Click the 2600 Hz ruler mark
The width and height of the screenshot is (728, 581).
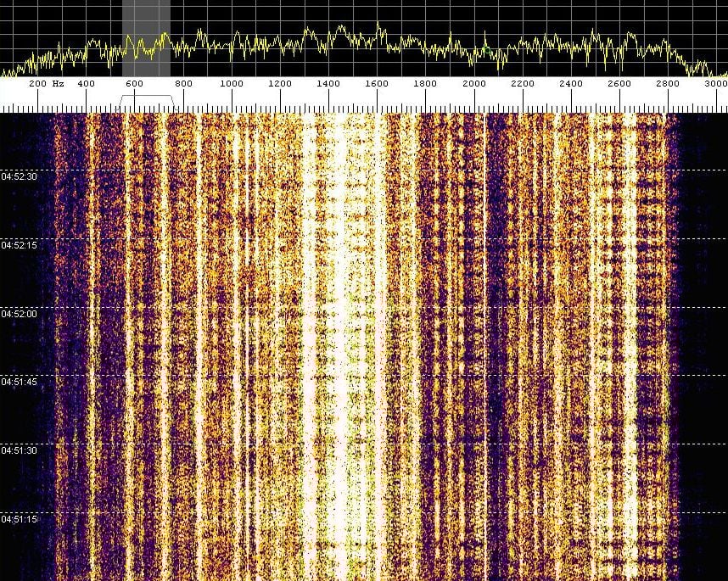point(619,83)
